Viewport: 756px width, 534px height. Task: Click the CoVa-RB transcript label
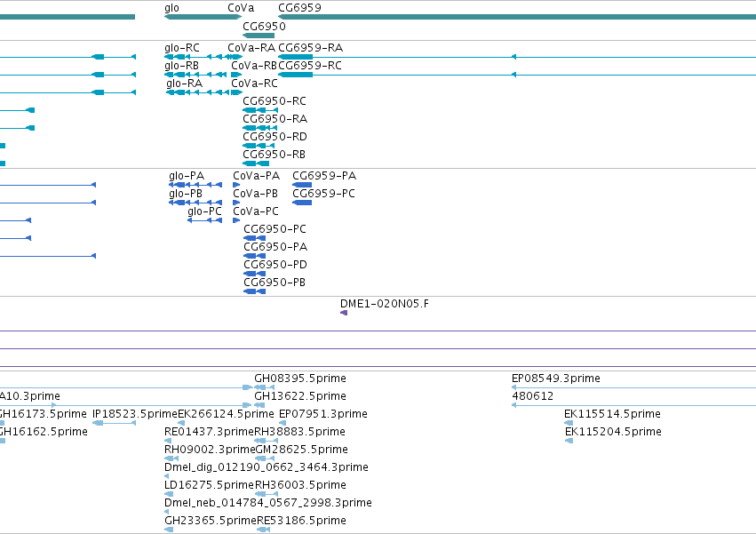254,66
